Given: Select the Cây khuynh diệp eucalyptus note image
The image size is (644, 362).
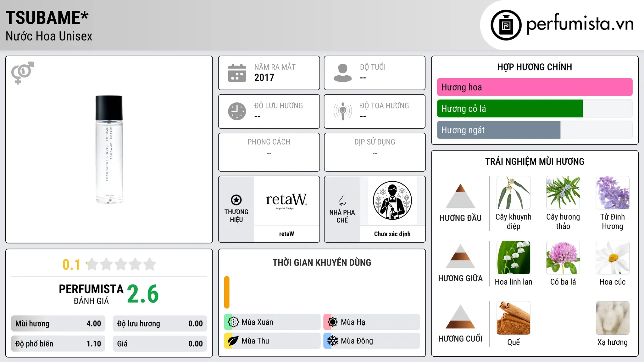Looking at the screenshot, I should point(514,193).
